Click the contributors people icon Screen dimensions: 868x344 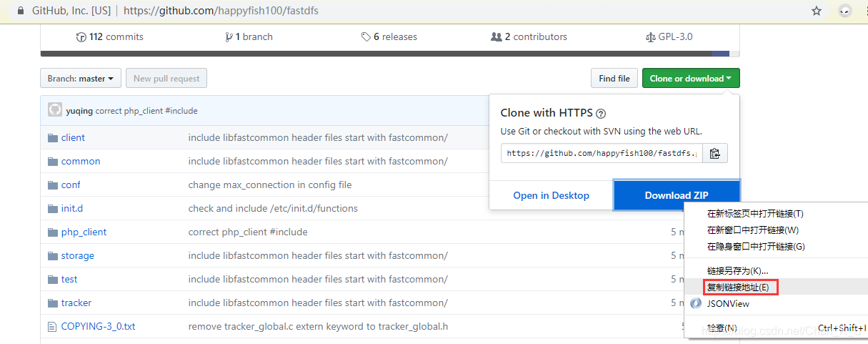tap(497, 37)
